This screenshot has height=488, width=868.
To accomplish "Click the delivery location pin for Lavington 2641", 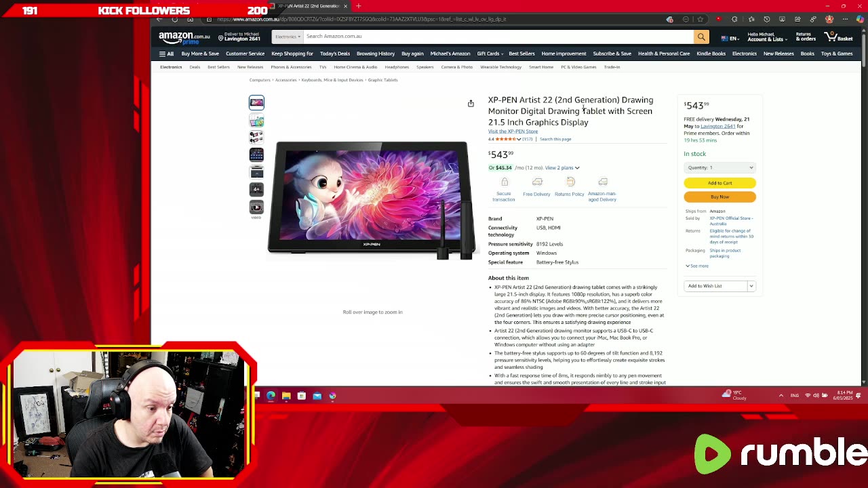I will pos(220,37).
